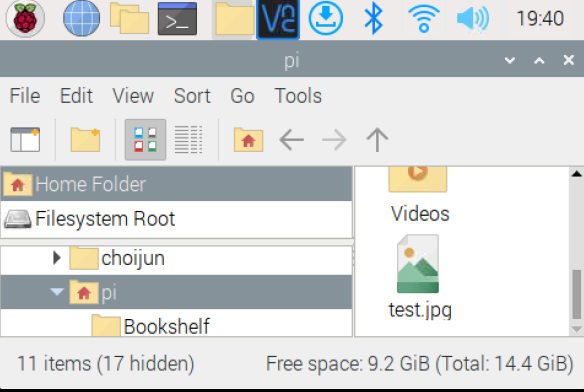584x392 pixels.
Task: Open the Tools menu
Action: coord(298,96)
